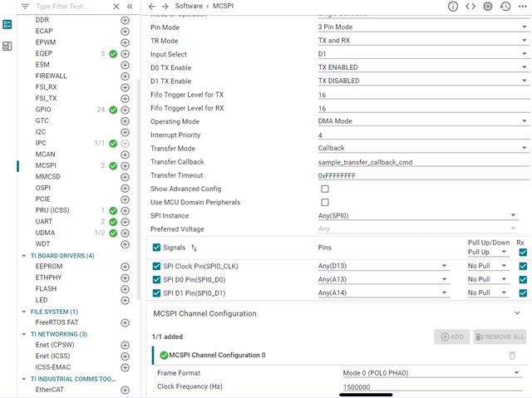Open the module info icon
532x398 pixels.
453,7
